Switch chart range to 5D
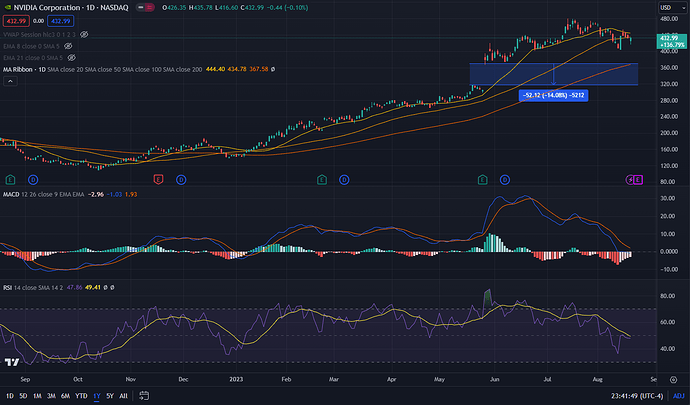 tap(23, 396)
